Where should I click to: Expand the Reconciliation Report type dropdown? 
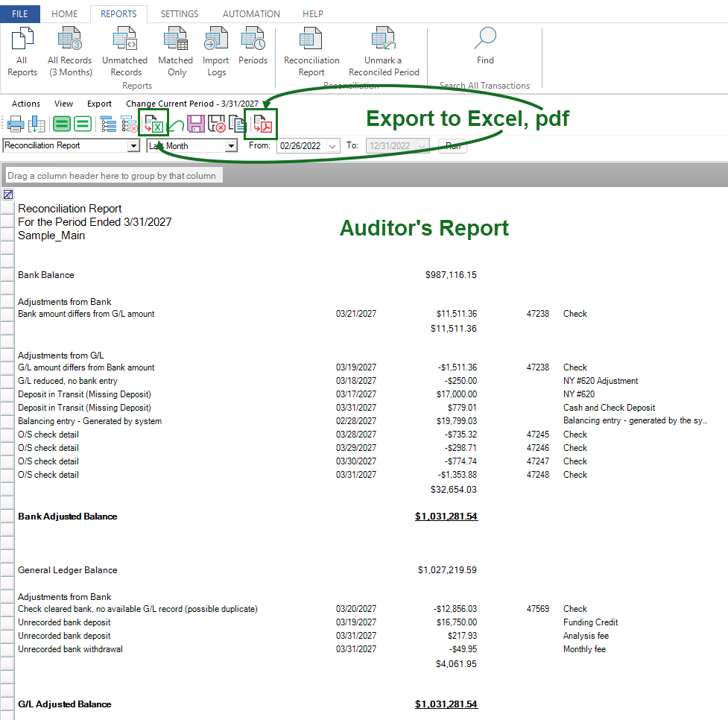point(133,146)
